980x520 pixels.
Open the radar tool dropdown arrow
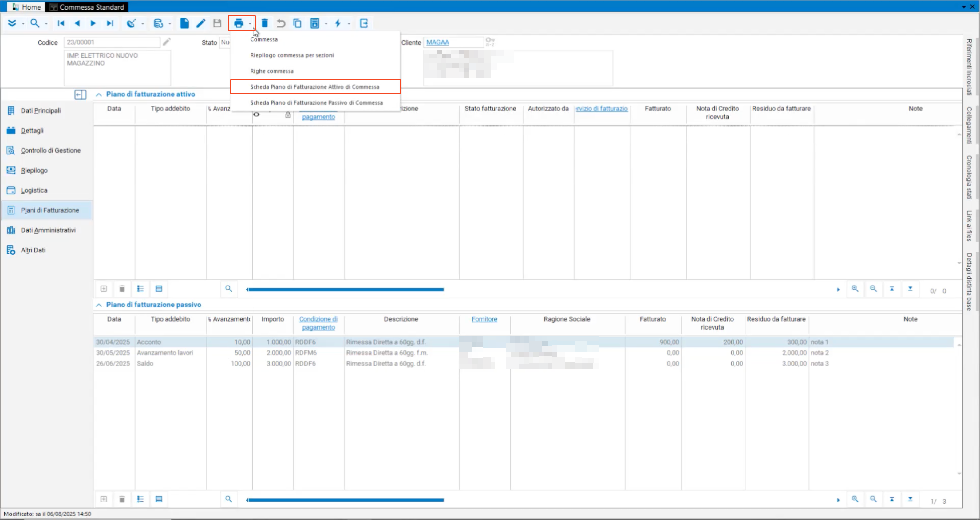click(143, 24)
